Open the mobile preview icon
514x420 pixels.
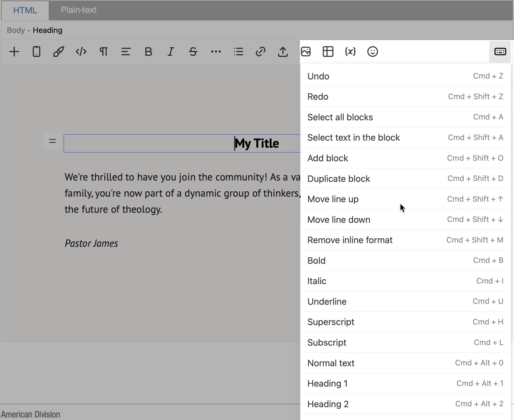37,52
